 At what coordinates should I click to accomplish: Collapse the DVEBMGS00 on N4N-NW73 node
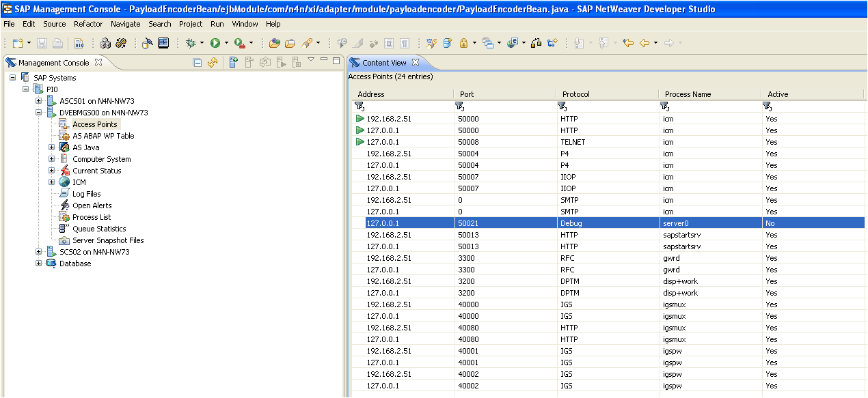[x=39, y=113]
